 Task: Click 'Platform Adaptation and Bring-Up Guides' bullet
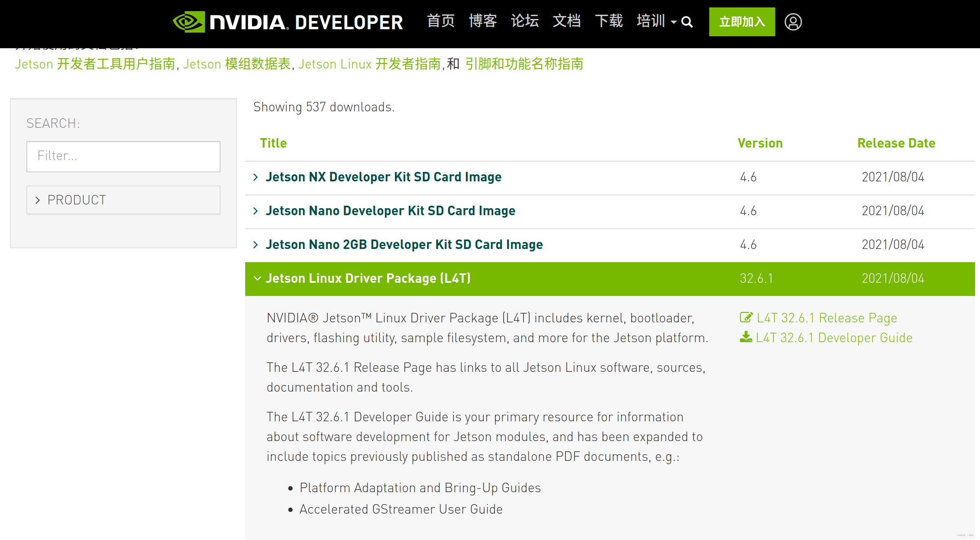420,488
